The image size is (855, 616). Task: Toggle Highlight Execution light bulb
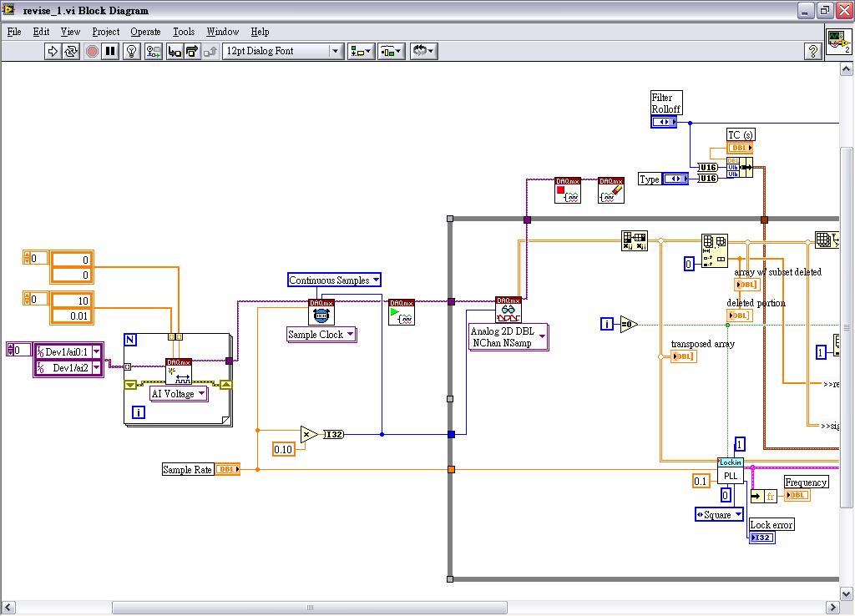pyautogui.click(x=131, y=51)
